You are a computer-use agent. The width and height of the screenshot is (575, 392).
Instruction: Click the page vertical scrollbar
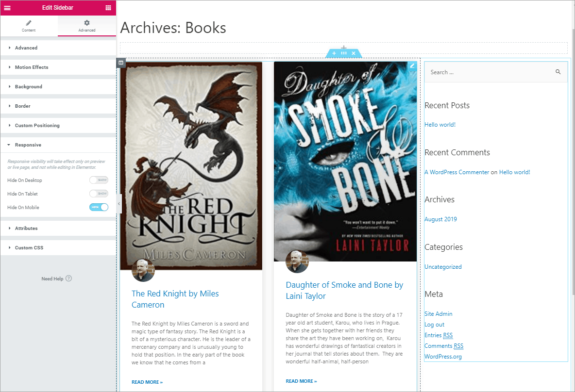coord(573,161)
